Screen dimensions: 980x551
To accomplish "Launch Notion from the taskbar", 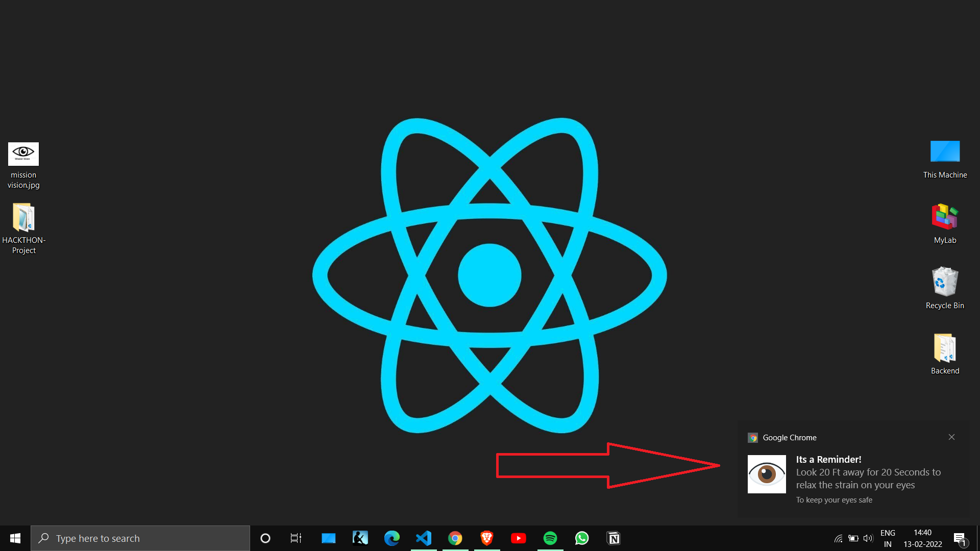I will coord(613,538).
